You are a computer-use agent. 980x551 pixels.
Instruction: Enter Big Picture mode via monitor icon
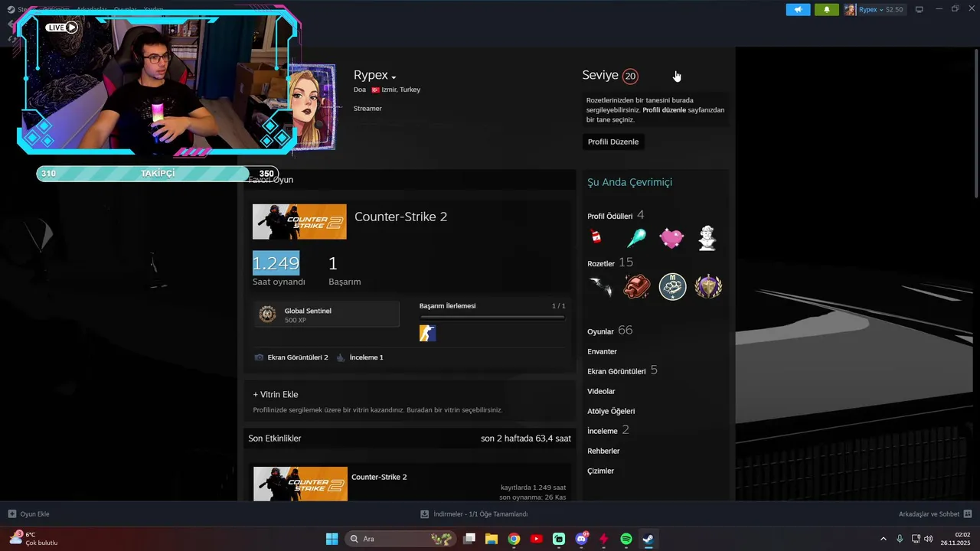click(x=920, y=10)
